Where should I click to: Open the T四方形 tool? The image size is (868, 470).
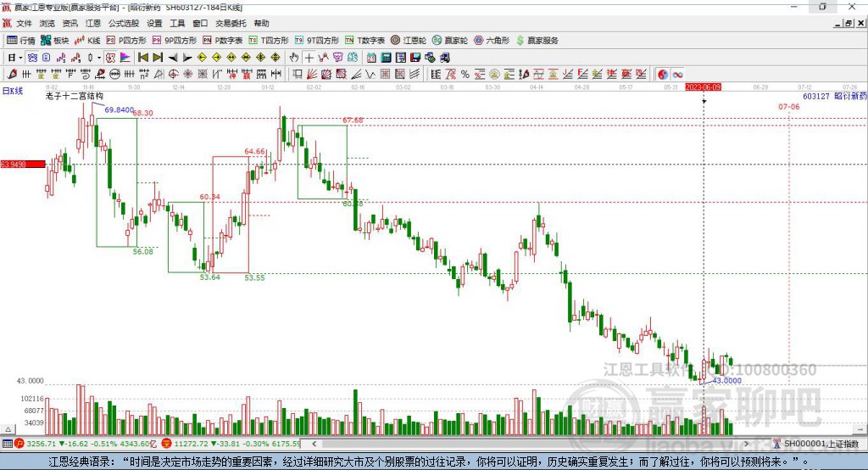coord(269,41)
